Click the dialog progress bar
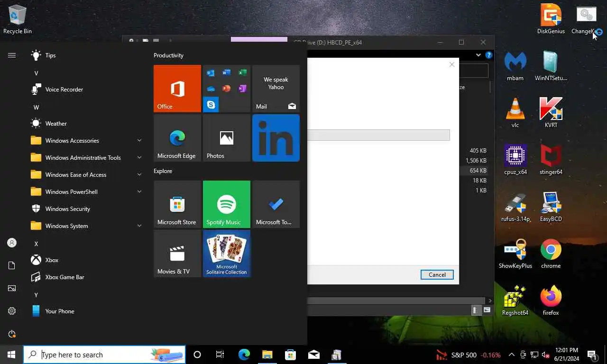This screenshot has height=364, width=607. point(378,135)
